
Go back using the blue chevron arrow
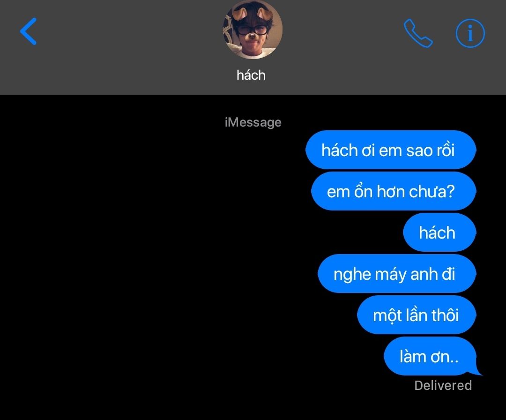29,31
